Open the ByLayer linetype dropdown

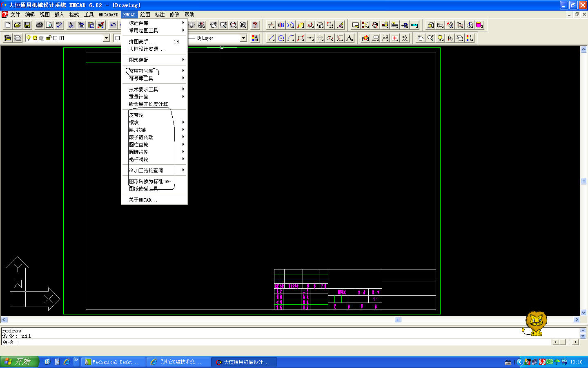pyautogui.click(x=244, y=38)
